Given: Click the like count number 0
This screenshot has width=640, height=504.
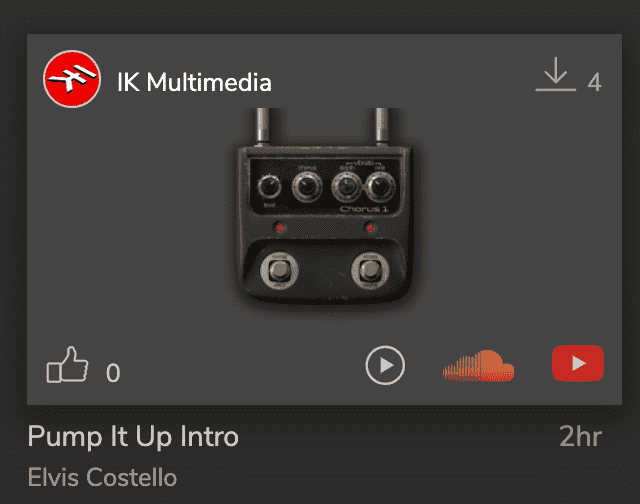Looking at the screenshot, I should (x=113, y=374).
